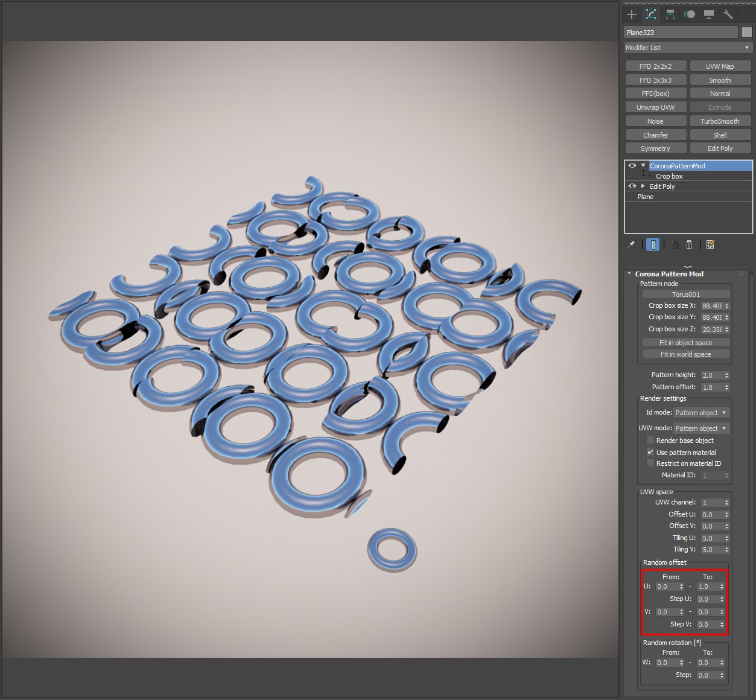The height and width of the screenshot is (700, 756).
Task: Click Fit in object space button
Action: (x=685, y=343)
